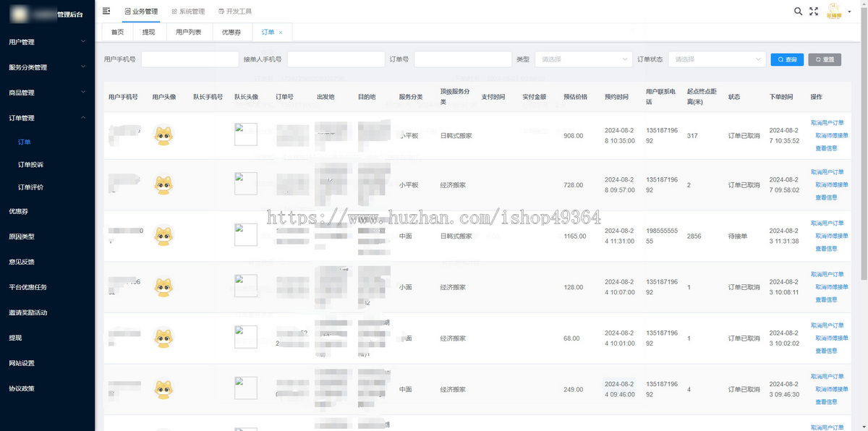Open the user menu dropdown arrow

point(849,12)
